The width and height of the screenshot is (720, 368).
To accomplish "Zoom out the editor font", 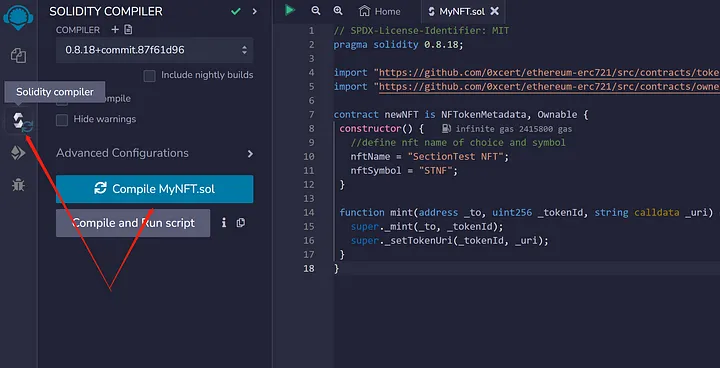I will (315, 11).
